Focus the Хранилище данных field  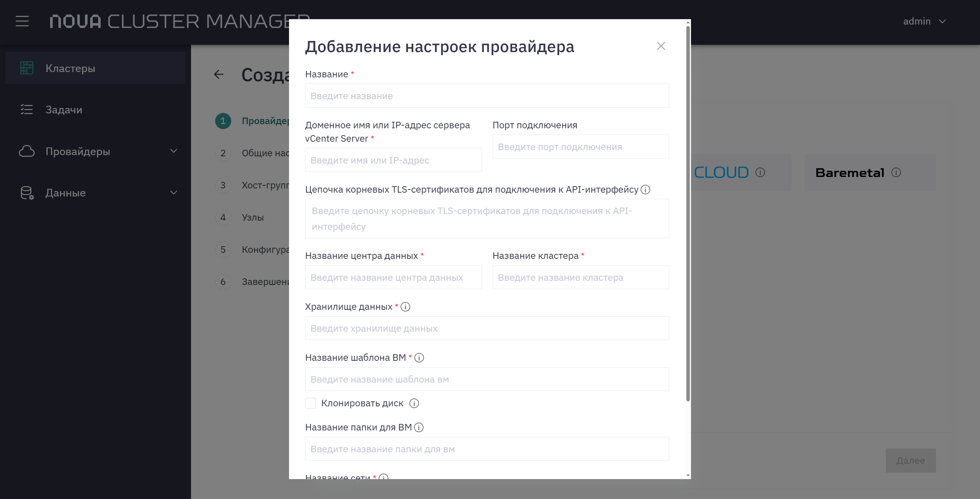pyautogui.click(x=487, y=328)
